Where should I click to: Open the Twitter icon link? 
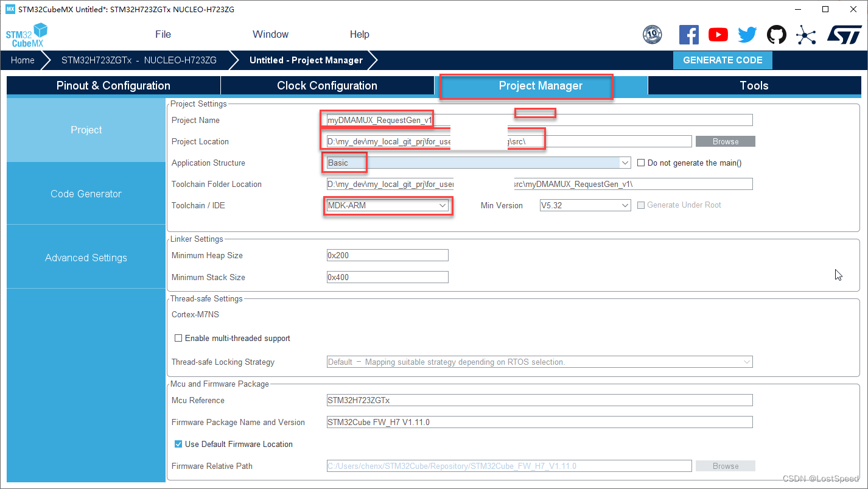(x=747, y=35)
